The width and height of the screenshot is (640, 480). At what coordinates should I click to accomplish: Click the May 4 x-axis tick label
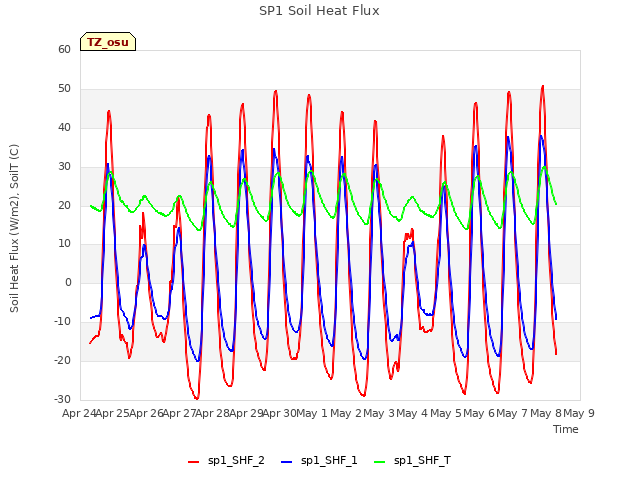(412, 413)
